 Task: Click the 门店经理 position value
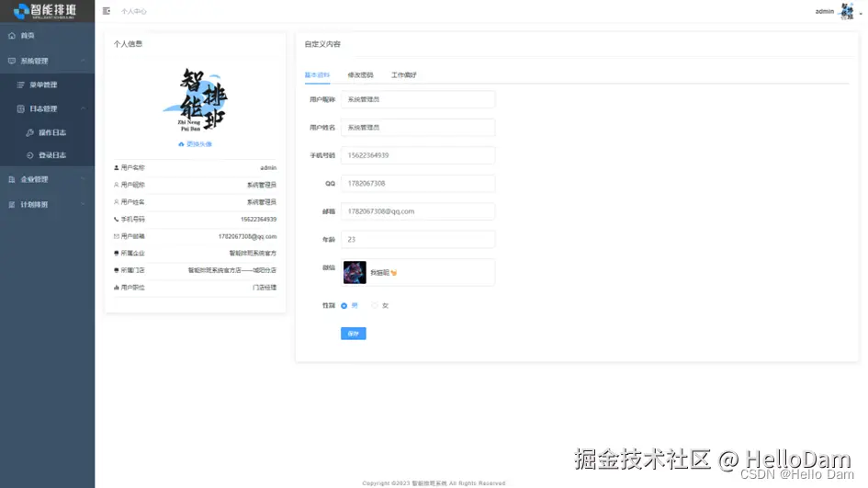coord(265,288)
